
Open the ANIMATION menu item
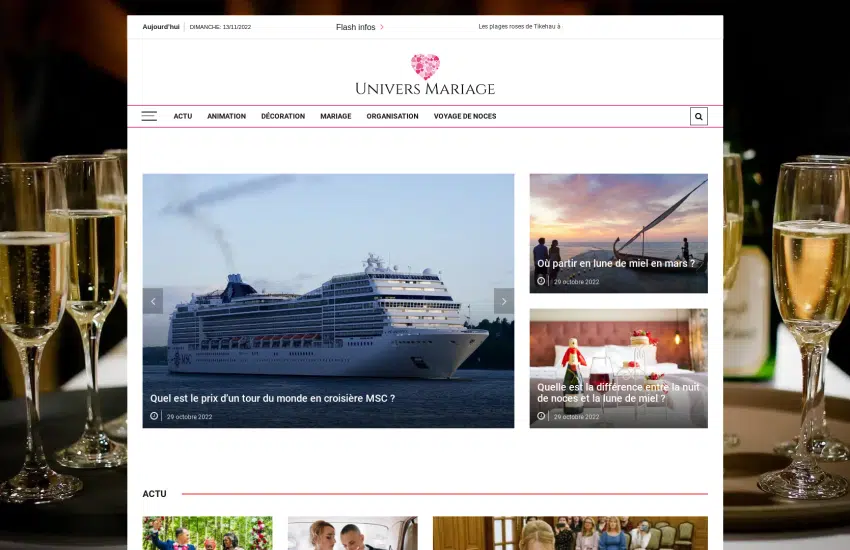[226, 116]
